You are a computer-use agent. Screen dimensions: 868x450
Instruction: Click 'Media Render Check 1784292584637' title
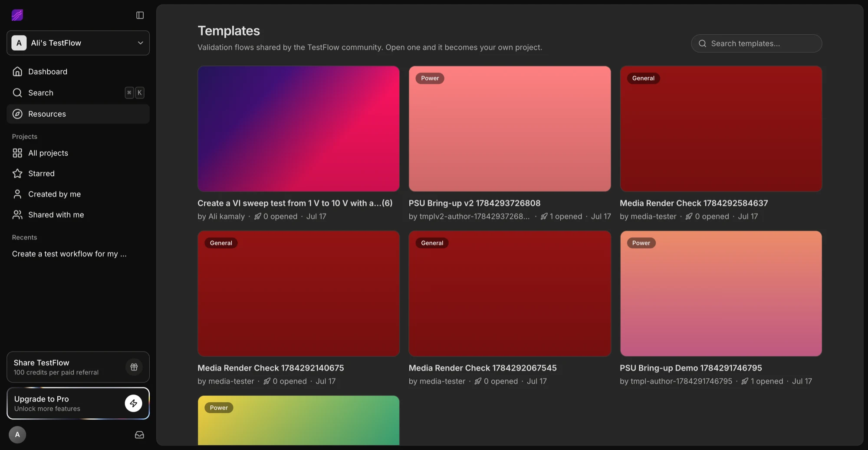click(694, 203)
